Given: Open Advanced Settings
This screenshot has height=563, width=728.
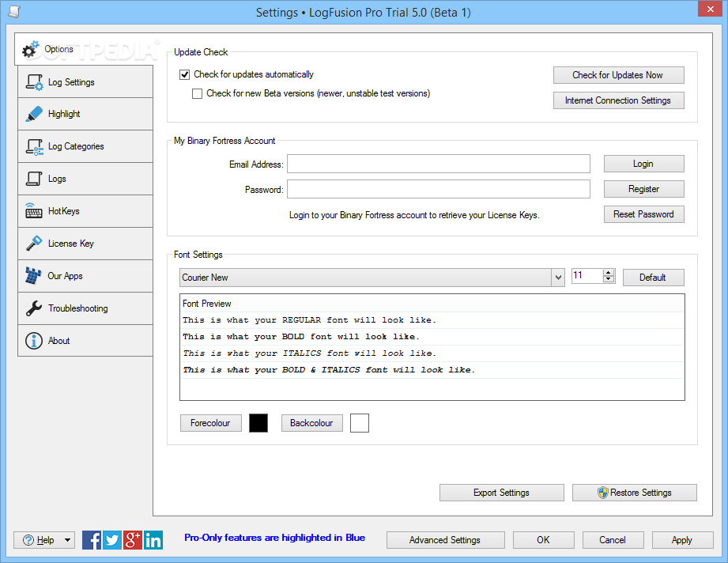Looking at the screenshot, I should click(445, 540).
